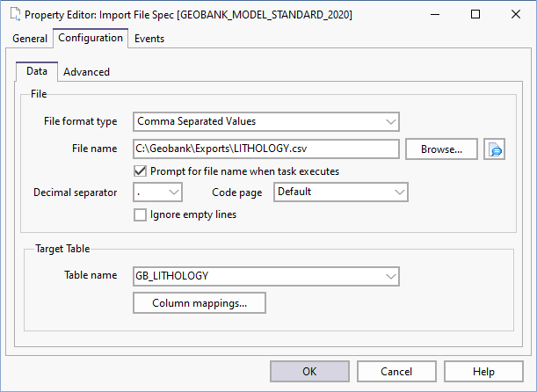Open Column mappings... dialog
537x392 pixels.
tap(200, 303)
